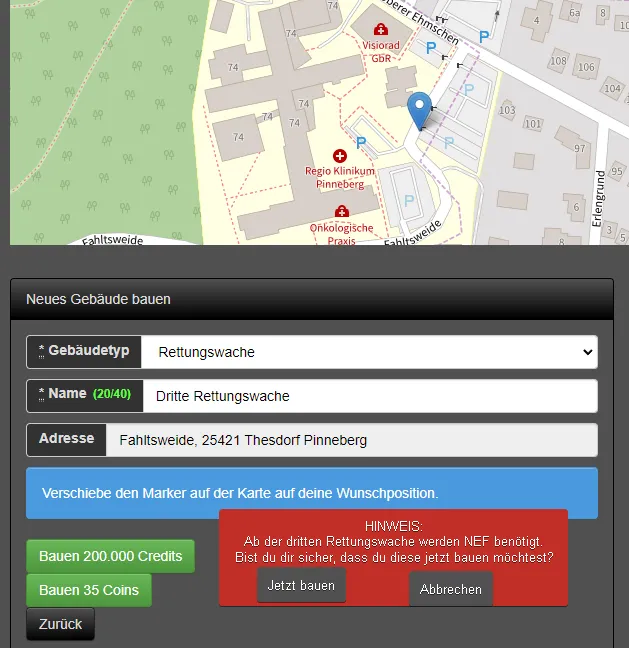Click the Onkologische Praxis medical icon
The height and width of the screenshot is (648, 629).
pos(342,211)
